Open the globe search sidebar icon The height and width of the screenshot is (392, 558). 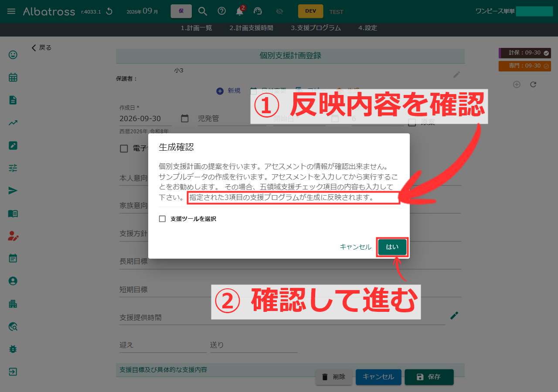tap(13, 327)
